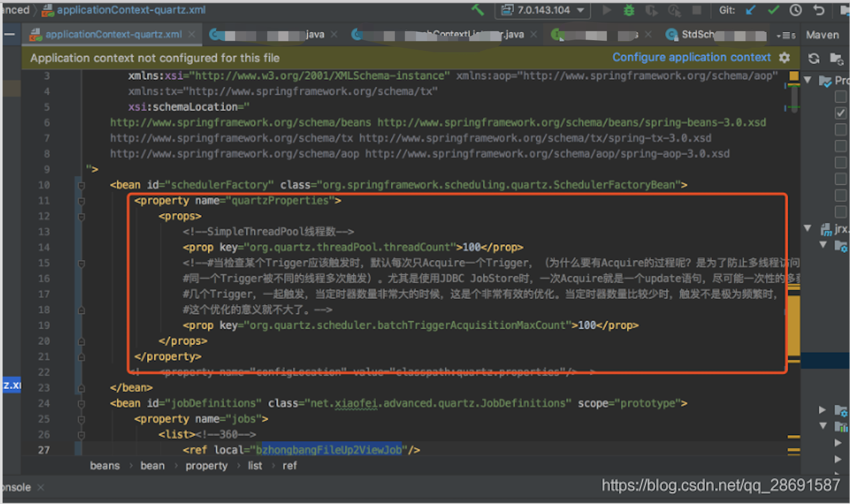Screen dimensions: 850x504
Task: Click Maven reimport refresh icon
Action: 814,59
